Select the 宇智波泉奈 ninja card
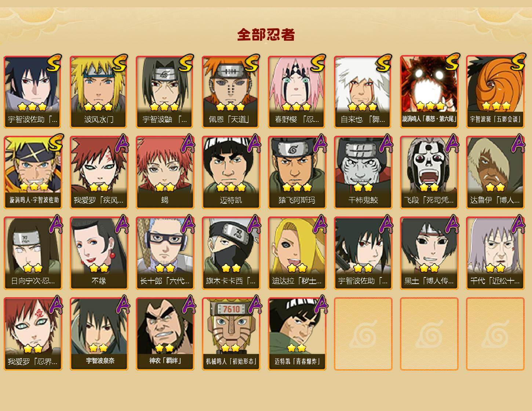Screen dimensions: 532x411 coord(99,334)
